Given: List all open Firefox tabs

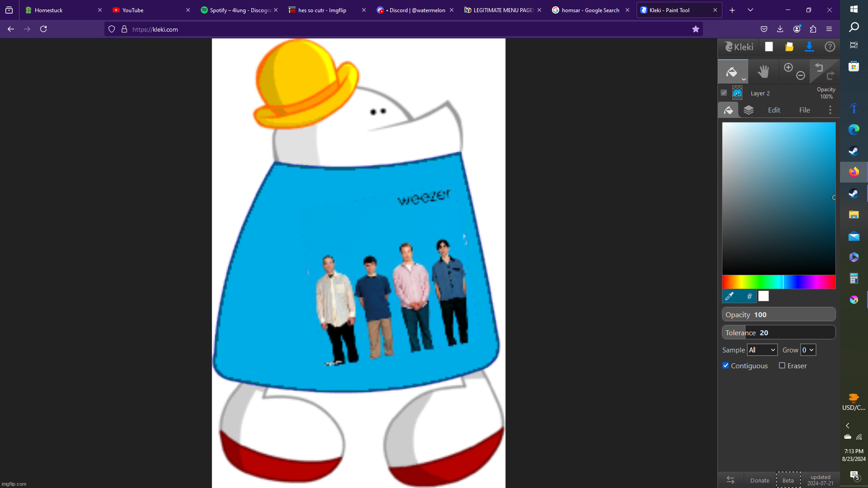Looking at the screenshot, I should tap(750, 10).
